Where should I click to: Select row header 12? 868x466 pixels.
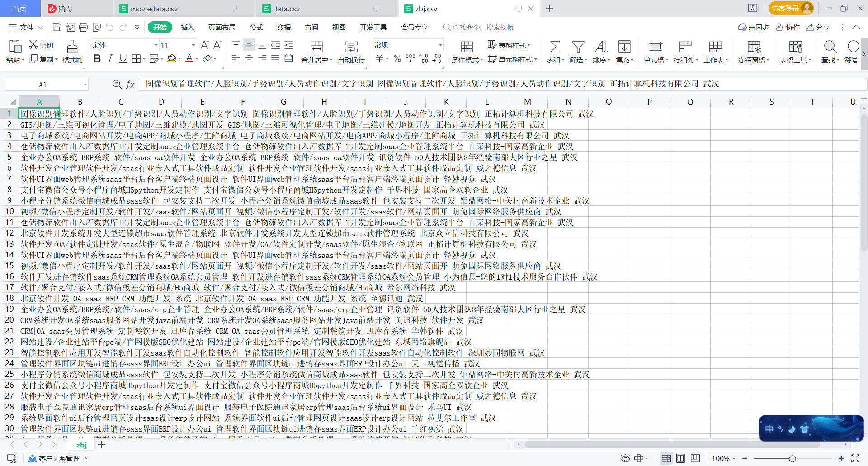pos(9,233)
